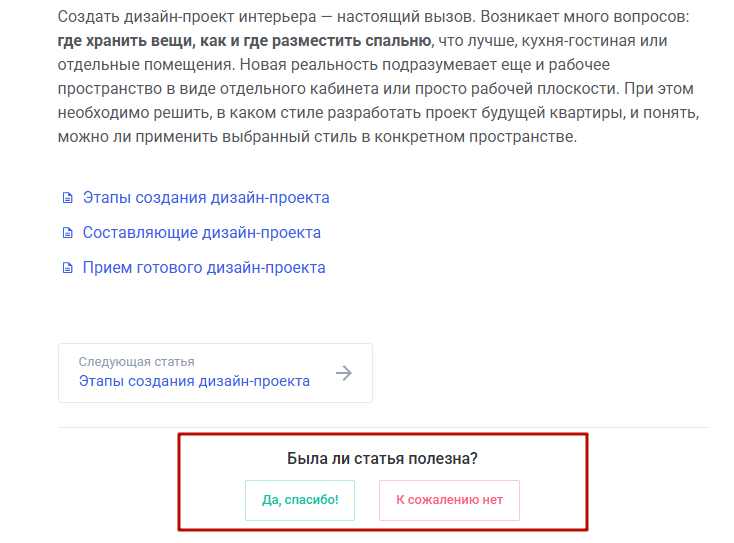Click the "Следующая статья" label in the card

[x=136, y=362]
